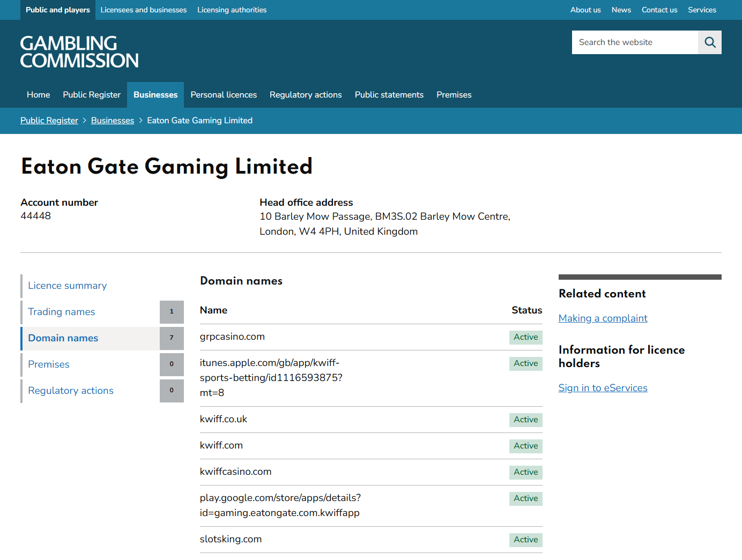
Task: Click the search magnifier icon button
Action: pos(709,42)
